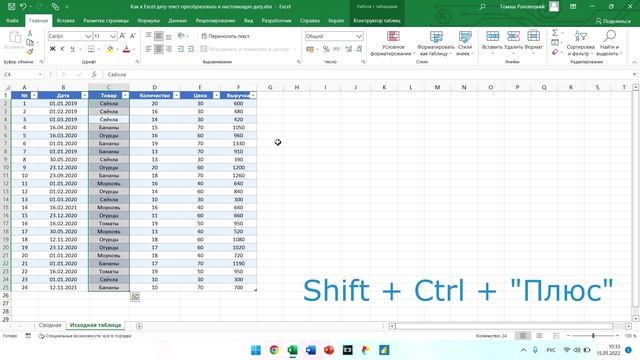Toggle bold (Ж) formatting

tap(52, 49)
